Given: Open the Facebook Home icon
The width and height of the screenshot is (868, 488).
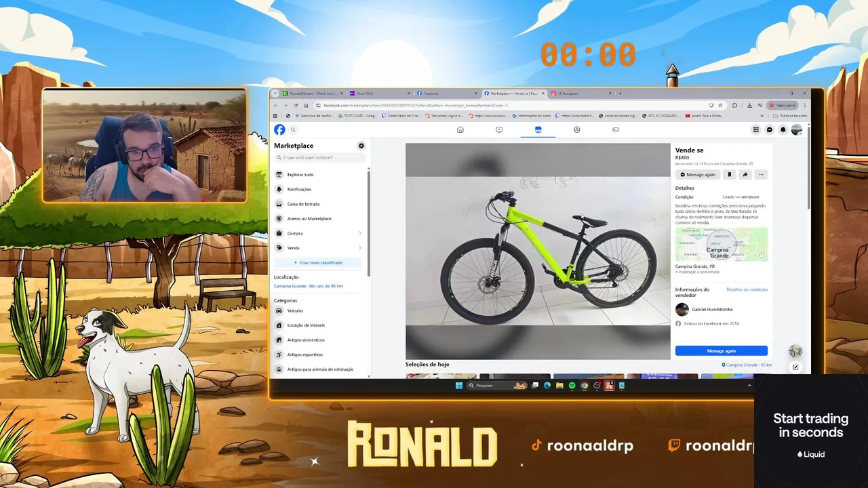Looking at the screenshot, I should 460,129.
